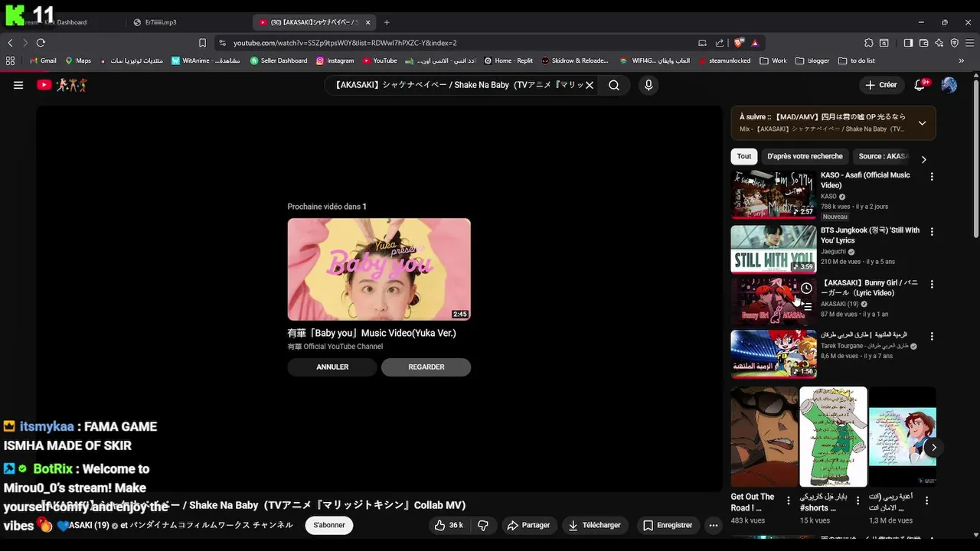Image resolution: width=980 pixels, height=551 pixels.
Task: Open the Gmail bookmark
Action: (x=43, y=60)
